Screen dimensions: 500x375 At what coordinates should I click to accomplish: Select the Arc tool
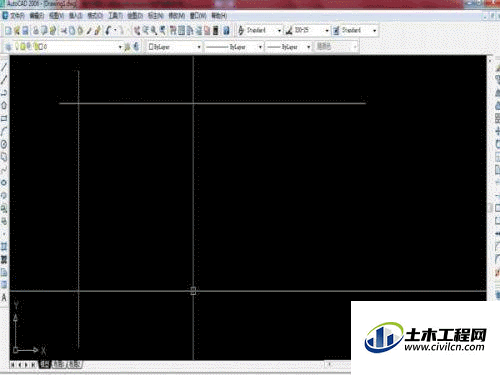point(4,131)
